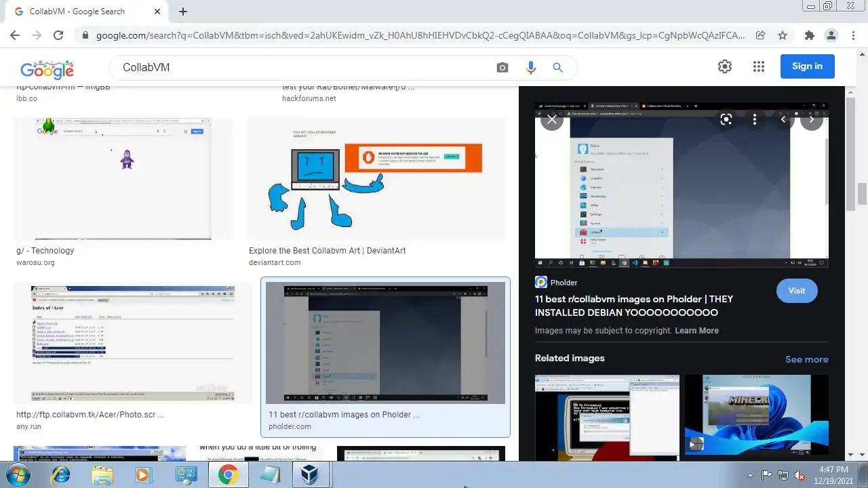868x488 pixels.
Task: Open a new tab with plus button
Action: coord(183,12)
